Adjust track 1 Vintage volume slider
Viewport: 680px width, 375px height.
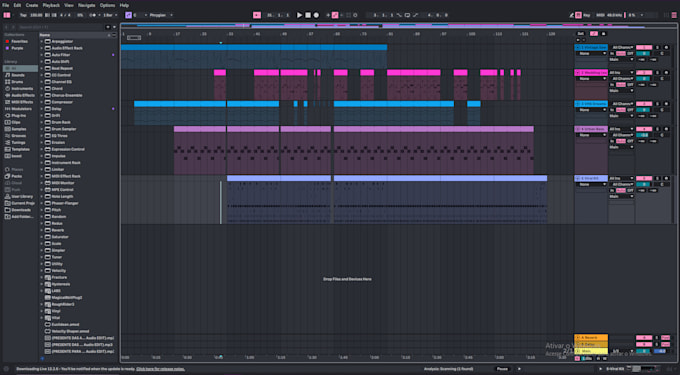tap(644, 53)
